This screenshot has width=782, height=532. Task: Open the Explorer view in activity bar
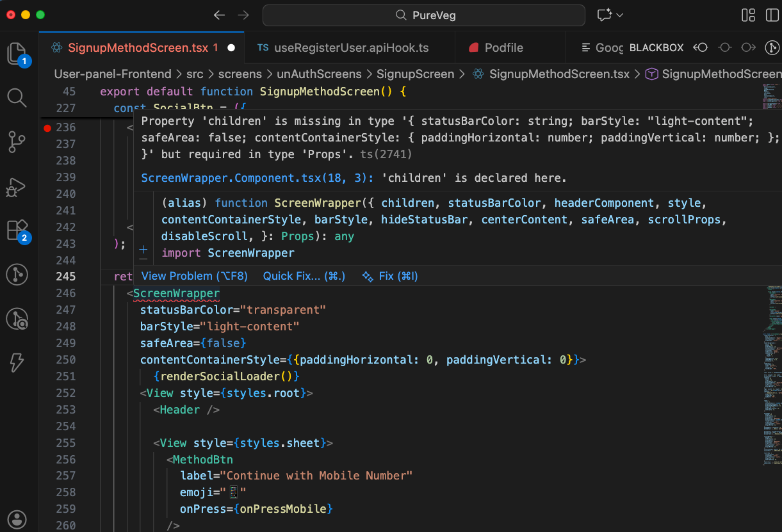[x=17, y=54]
